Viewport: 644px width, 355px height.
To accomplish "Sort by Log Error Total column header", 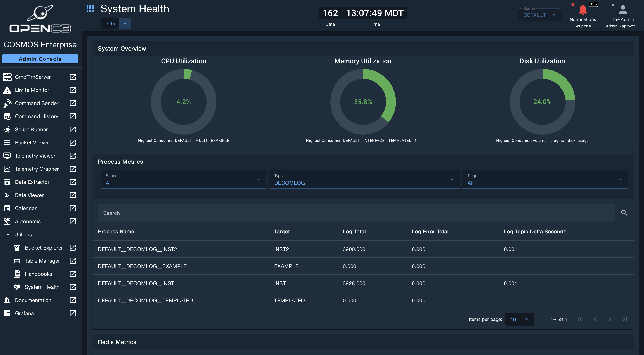I will (x=430, y=232).
